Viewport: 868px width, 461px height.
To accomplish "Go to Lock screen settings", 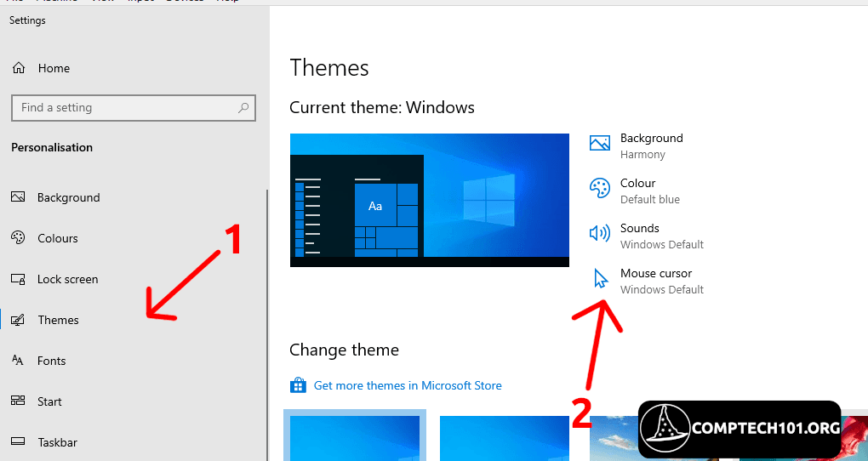I will click(67, 280).
